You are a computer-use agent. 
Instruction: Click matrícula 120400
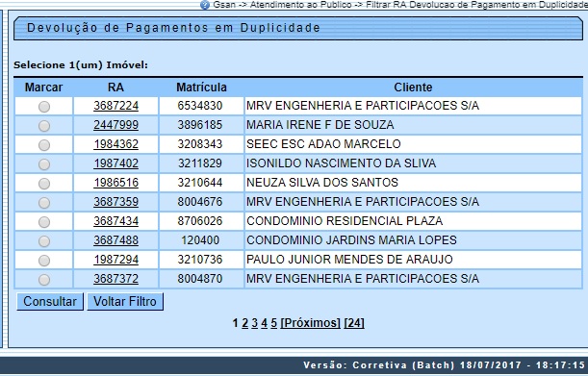click(x=200, y=240)
